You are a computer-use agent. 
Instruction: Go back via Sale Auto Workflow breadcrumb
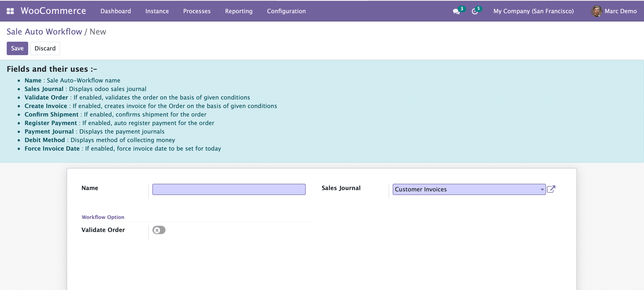pos(44,32)
